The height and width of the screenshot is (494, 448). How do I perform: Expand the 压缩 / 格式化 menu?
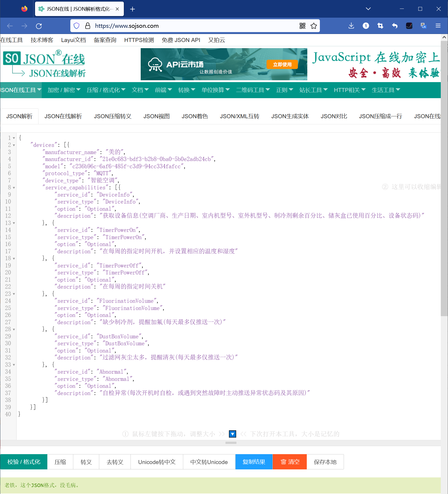click(x=106, y=90)
